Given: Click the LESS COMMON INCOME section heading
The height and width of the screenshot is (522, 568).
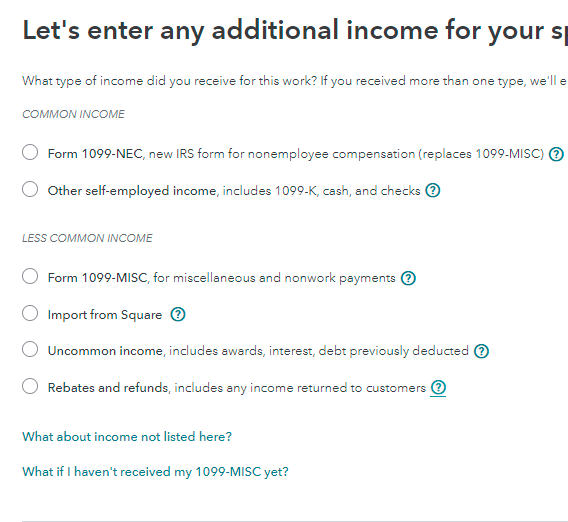Looking at the screenshot, I should 87,238.
